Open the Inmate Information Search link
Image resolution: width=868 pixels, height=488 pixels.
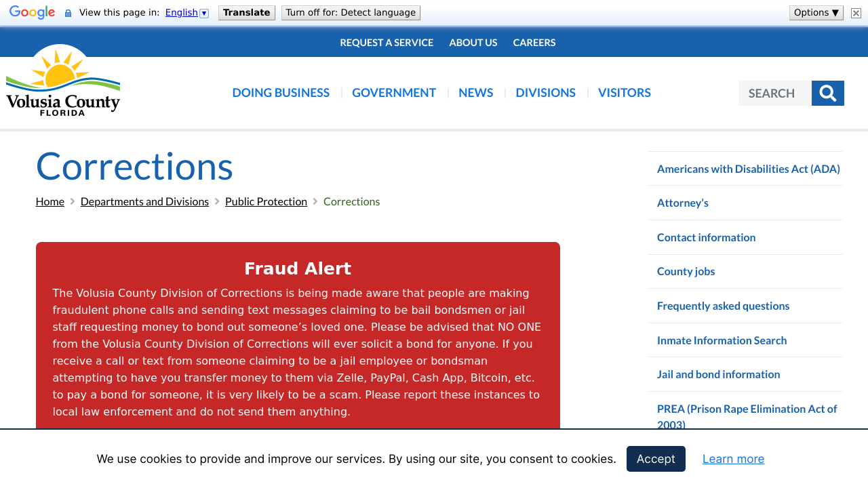[722, 340]
